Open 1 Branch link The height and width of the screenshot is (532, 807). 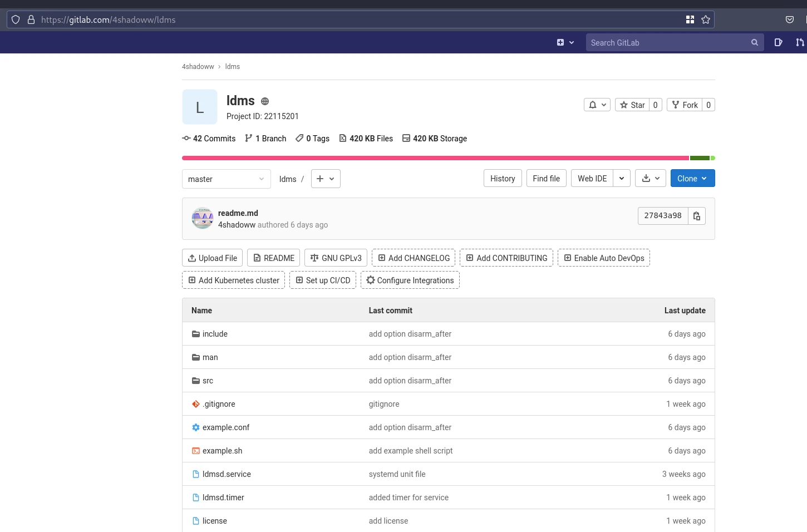(265, 139)
